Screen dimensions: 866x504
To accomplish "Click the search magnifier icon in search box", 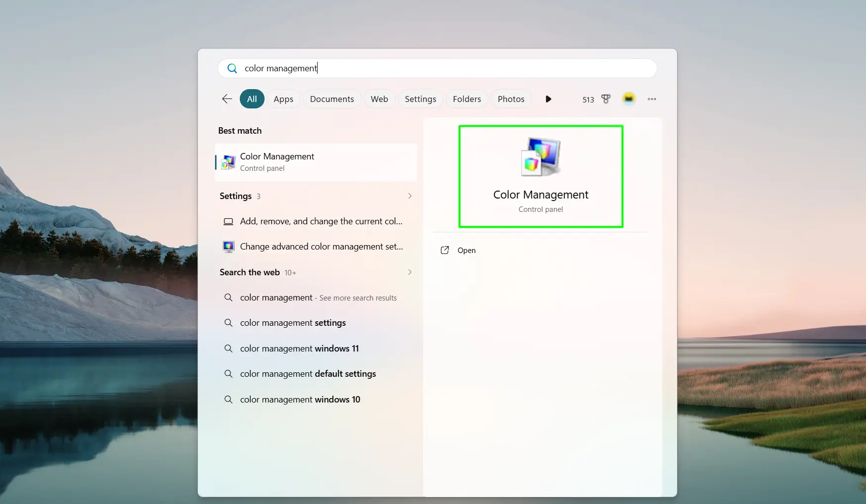I will [232, 68].
